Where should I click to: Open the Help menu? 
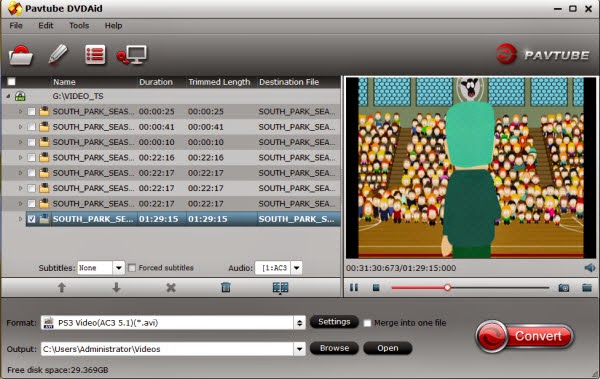pos(113,26)
